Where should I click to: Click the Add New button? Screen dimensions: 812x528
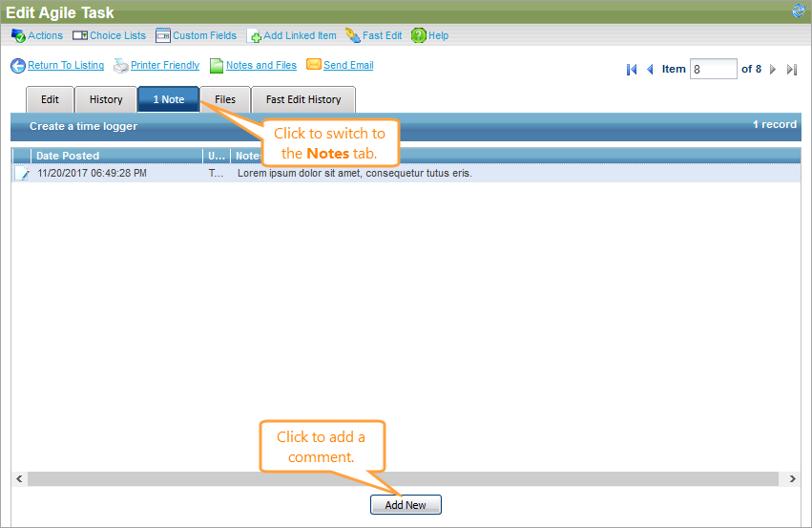click(406, 505)
